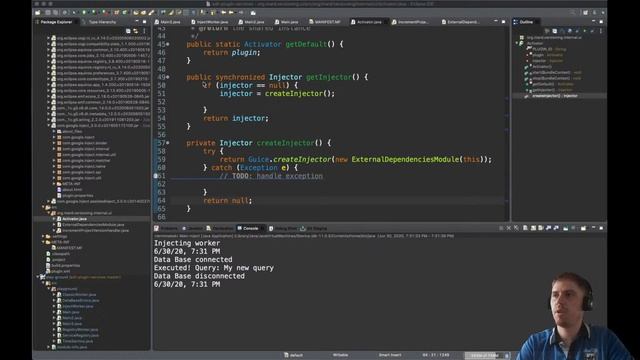Expand the about_files folder arrow

point(54,131)
